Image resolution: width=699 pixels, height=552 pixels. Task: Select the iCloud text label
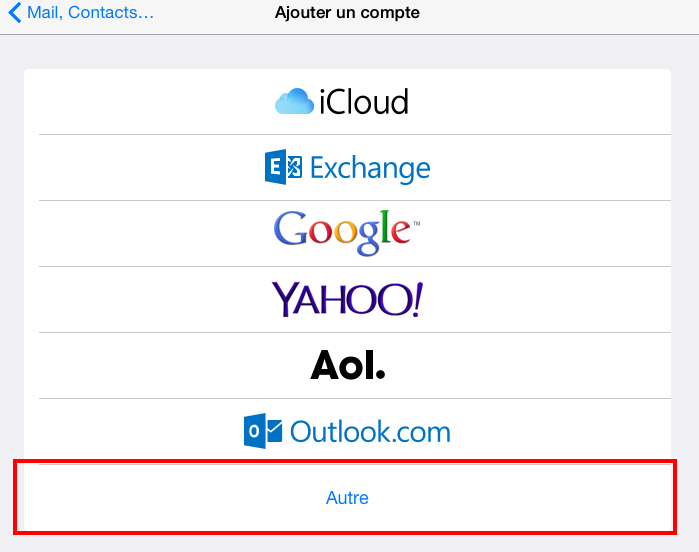pos(364,102)
